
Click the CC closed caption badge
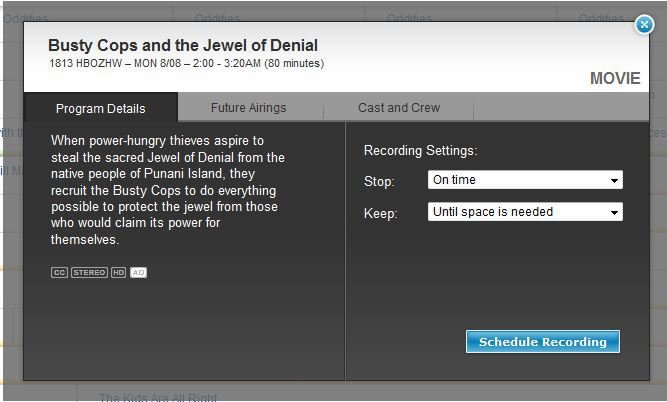(59, 272)
